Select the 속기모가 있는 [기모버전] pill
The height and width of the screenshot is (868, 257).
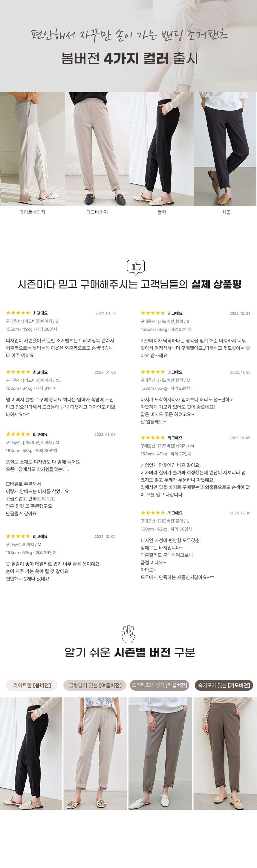(x=224, y=685)
